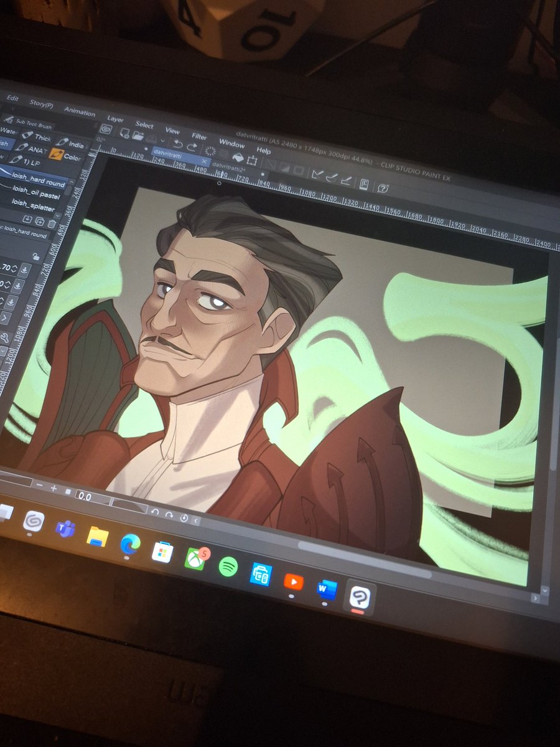The image size is (560, 747).
Task: Open the Select menu
Action: click(x=144, y=125)
